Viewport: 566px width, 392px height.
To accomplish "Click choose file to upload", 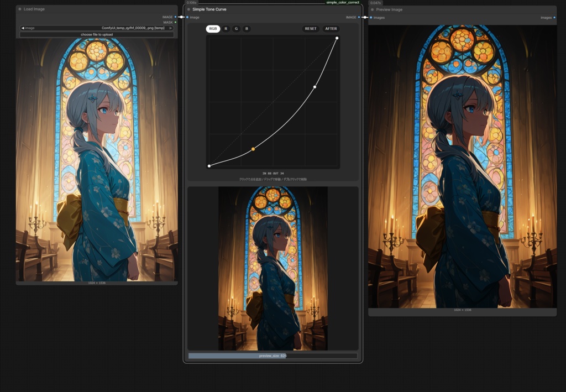I will tap(97, 35).
